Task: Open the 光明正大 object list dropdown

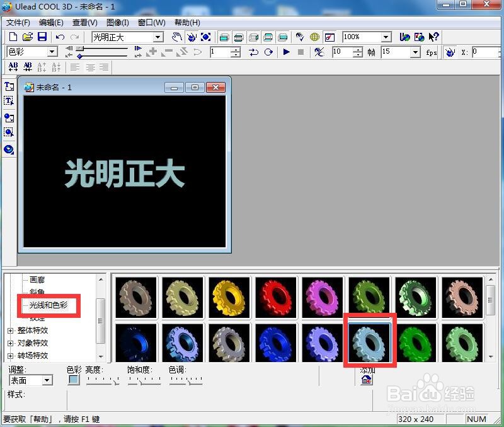Action: (x=158, y=37)
